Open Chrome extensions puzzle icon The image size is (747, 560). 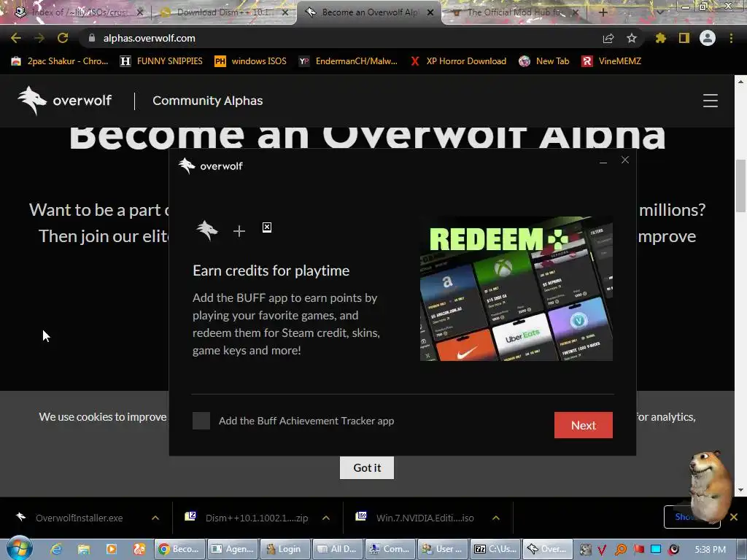coord(660,38)
